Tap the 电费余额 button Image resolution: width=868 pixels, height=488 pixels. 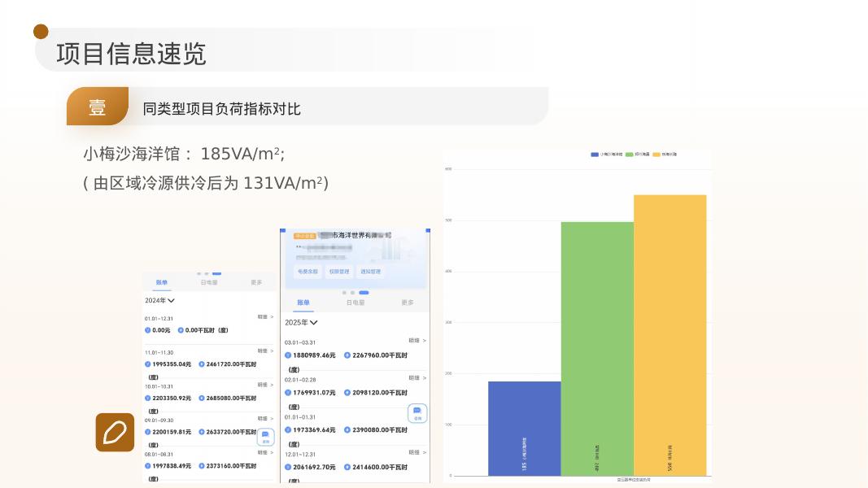tap(308, 272)
